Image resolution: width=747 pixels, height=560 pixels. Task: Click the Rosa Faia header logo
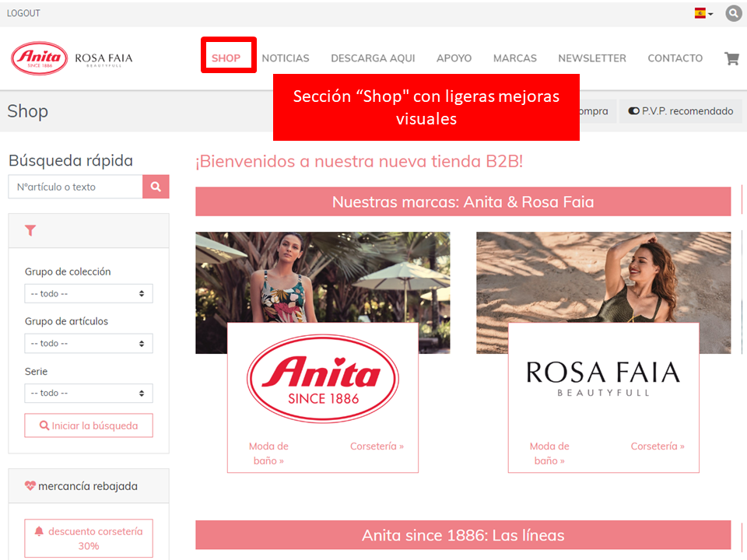[x=103, y=58]
